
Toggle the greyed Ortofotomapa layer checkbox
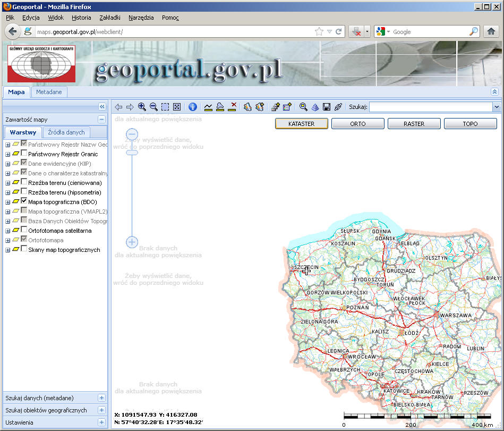click(24, 239)
